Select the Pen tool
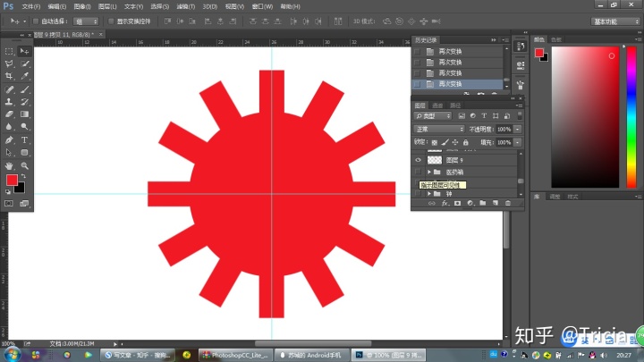644x362 pixels. 9,140
